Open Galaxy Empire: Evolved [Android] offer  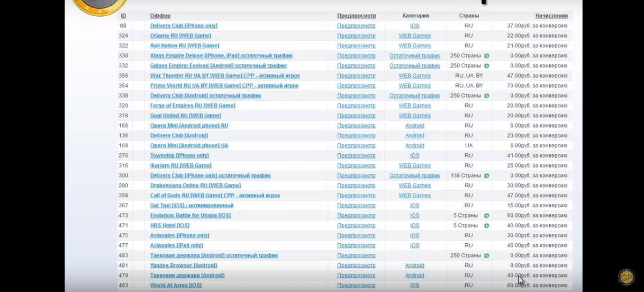tap(218, 66)
